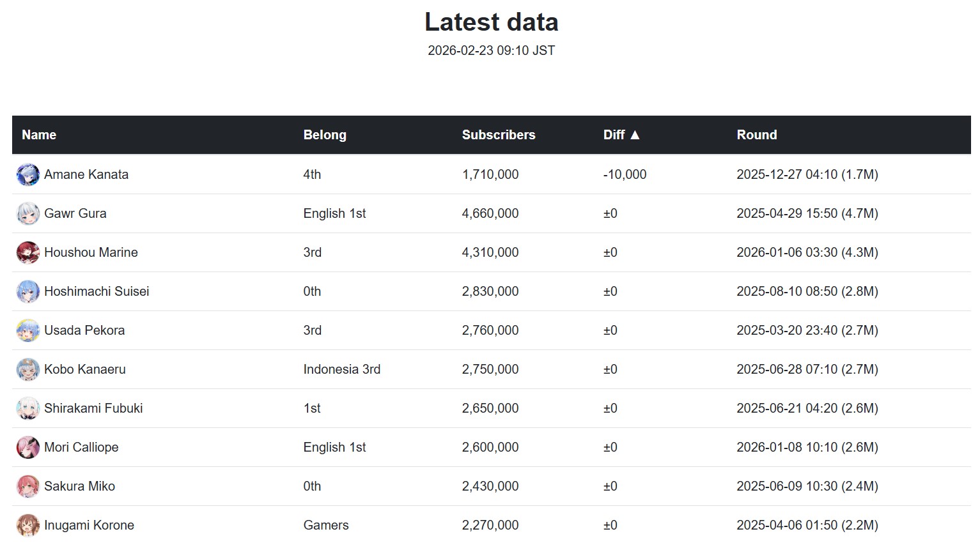The height and width of the screenshot is (543, 980).
Task: Click Amane Kanata's 4th belong cell
Action: 312,174
